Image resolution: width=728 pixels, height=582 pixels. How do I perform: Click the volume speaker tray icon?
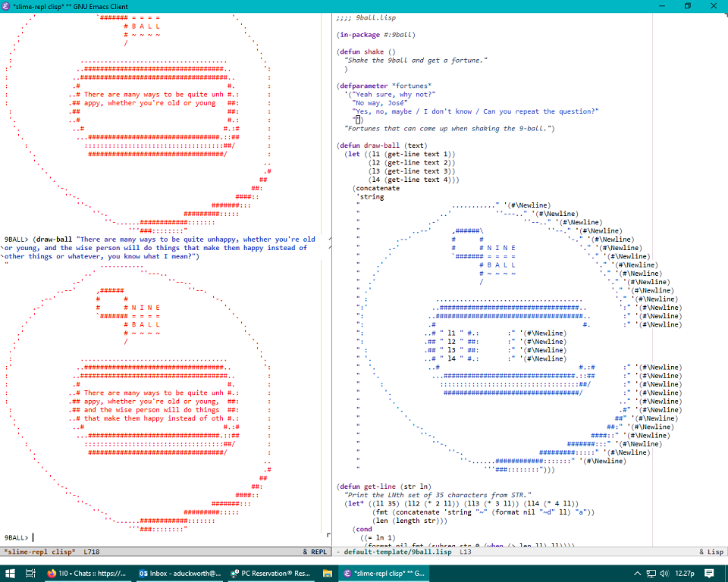664,574
